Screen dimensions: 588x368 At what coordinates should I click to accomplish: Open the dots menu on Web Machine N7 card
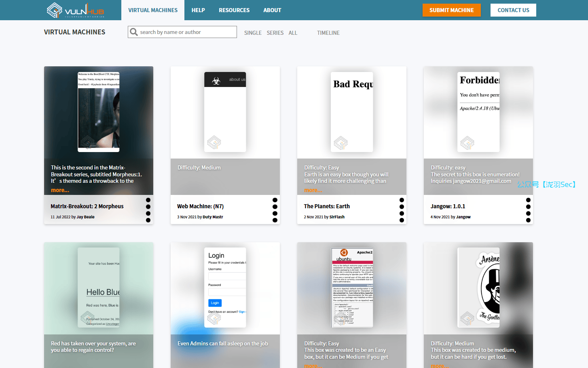(275, 210)
